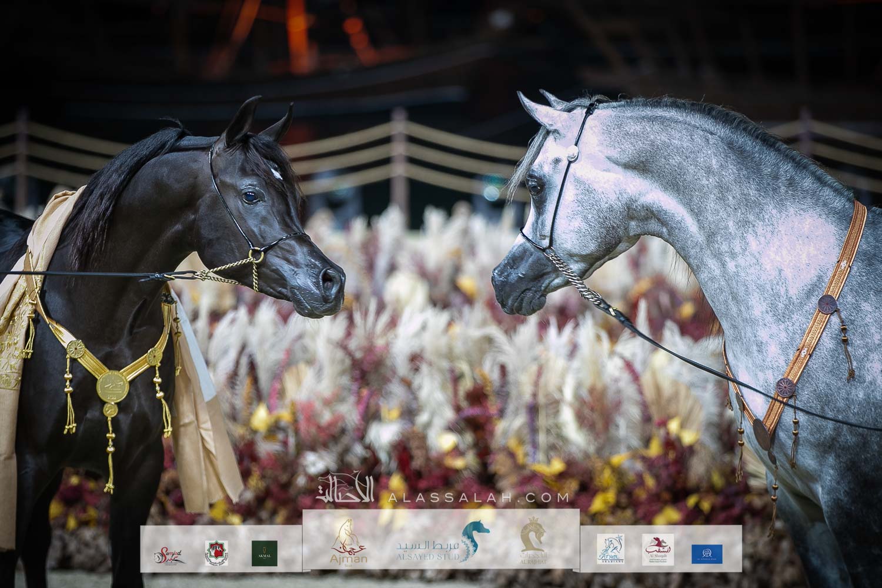The height and width of the screenshot is (588, 882).
Task: Click the grey horse's eye
Action: (x=534, y=188)
